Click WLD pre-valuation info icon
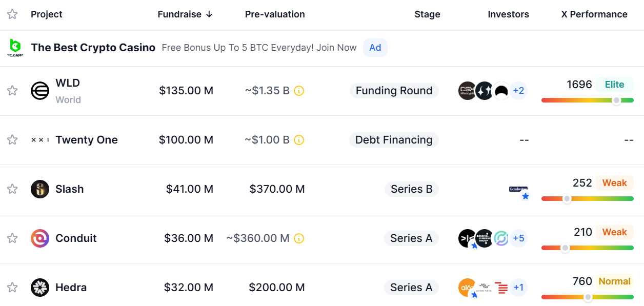This screenshot has height=306, width=644. click(299, 91)
